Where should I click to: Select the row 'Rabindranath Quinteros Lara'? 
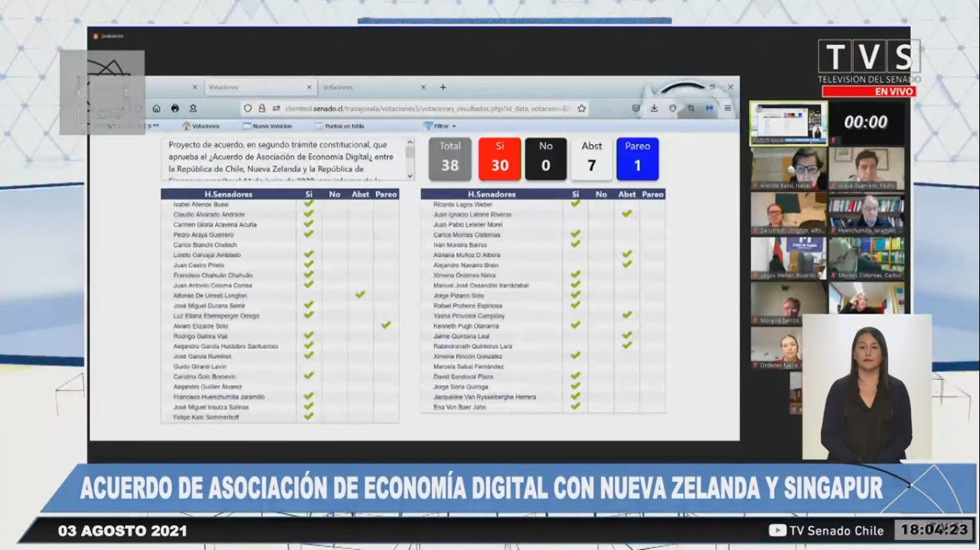[x=543, y=346]
